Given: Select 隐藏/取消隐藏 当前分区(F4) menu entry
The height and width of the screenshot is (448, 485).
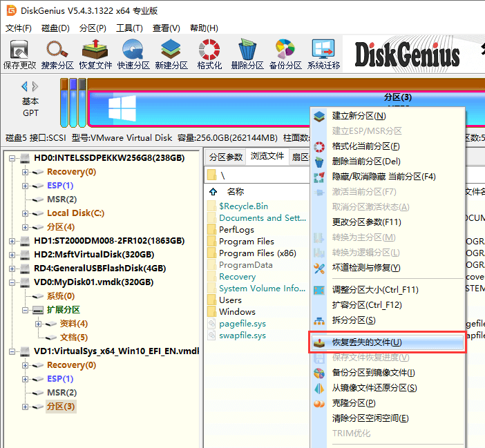Looking at the screenshot, I should (x=388, y=177).
